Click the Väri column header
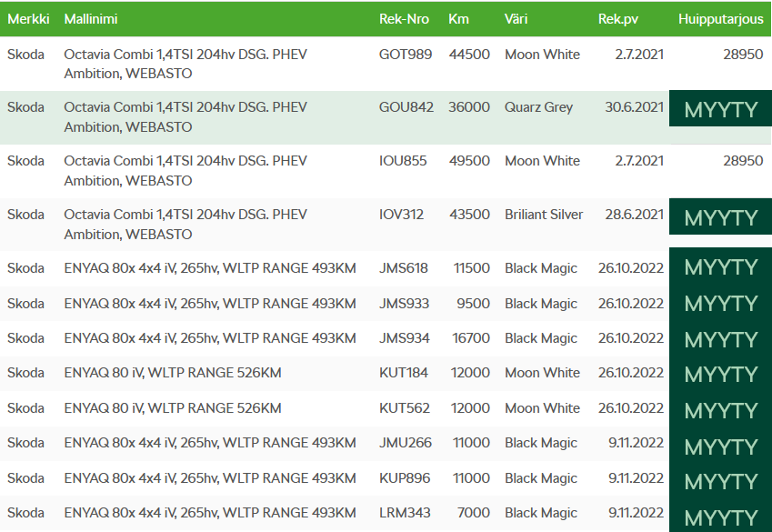 coord(516,19)
